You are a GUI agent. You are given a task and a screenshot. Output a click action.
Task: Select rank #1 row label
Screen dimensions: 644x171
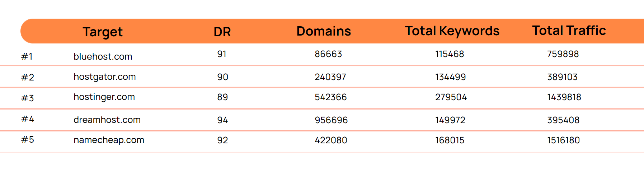tap(27, 56)
